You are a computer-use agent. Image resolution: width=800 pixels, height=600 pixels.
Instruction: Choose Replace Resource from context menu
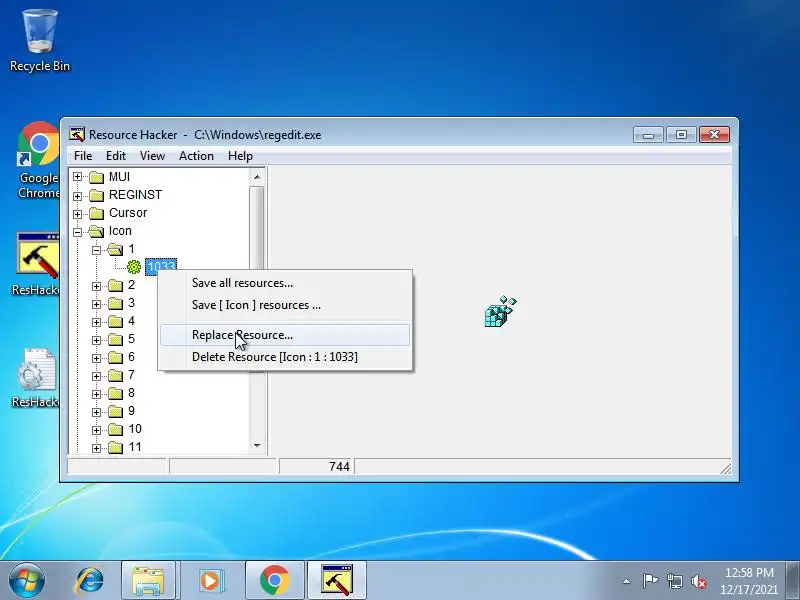click(x=285, y=335)
